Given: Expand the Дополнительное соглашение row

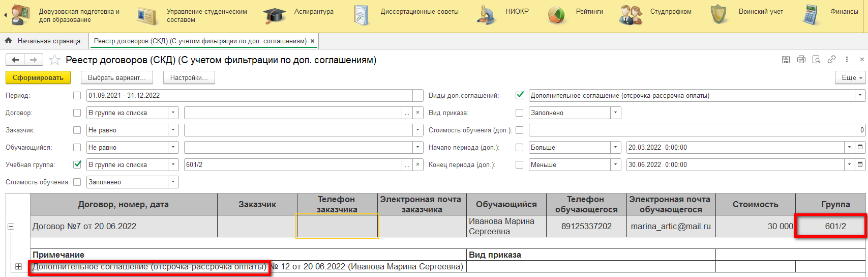Looking at the screenshot, I should (19, 266).
